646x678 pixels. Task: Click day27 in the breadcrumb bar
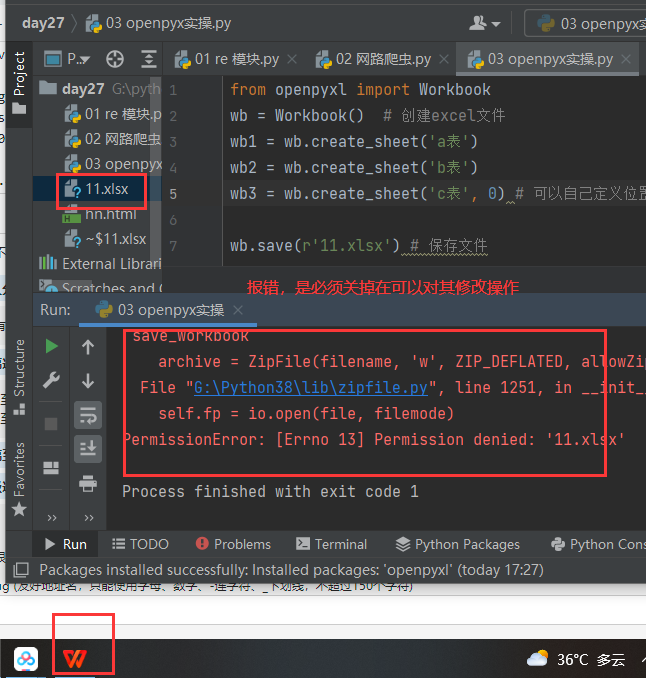[x=43, y=23]
